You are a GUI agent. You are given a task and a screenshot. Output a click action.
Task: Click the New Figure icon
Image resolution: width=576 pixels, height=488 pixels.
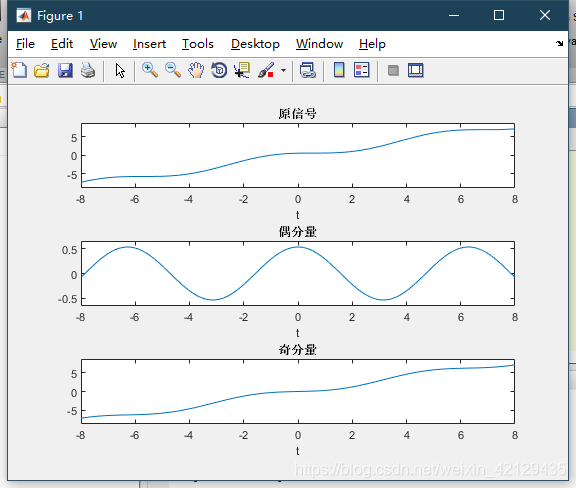coord(19,70)
